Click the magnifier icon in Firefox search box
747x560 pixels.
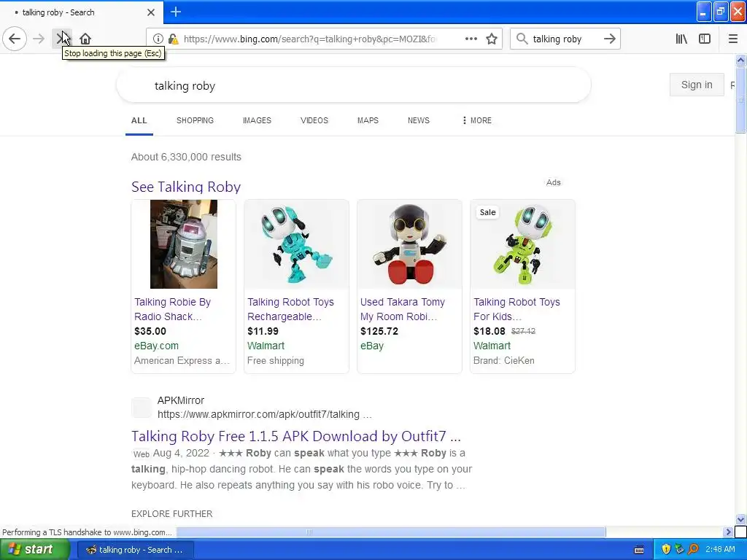[x=522, y=39]
